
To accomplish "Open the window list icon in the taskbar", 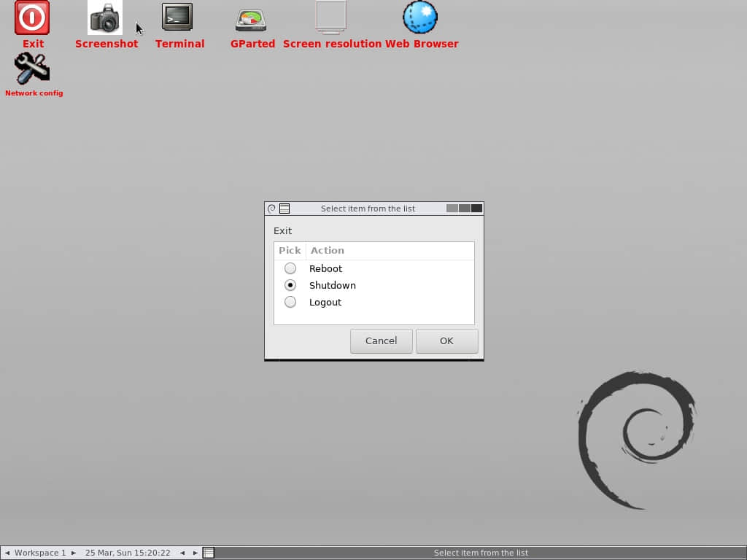I will click(x=209, y=553).
